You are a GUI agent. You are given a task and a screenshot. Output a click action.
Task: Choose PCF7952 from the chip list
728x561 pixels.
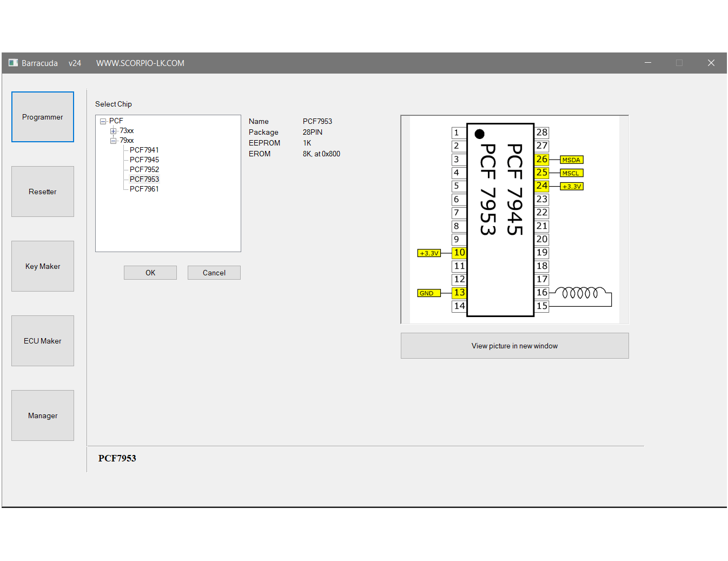[144, 170]
